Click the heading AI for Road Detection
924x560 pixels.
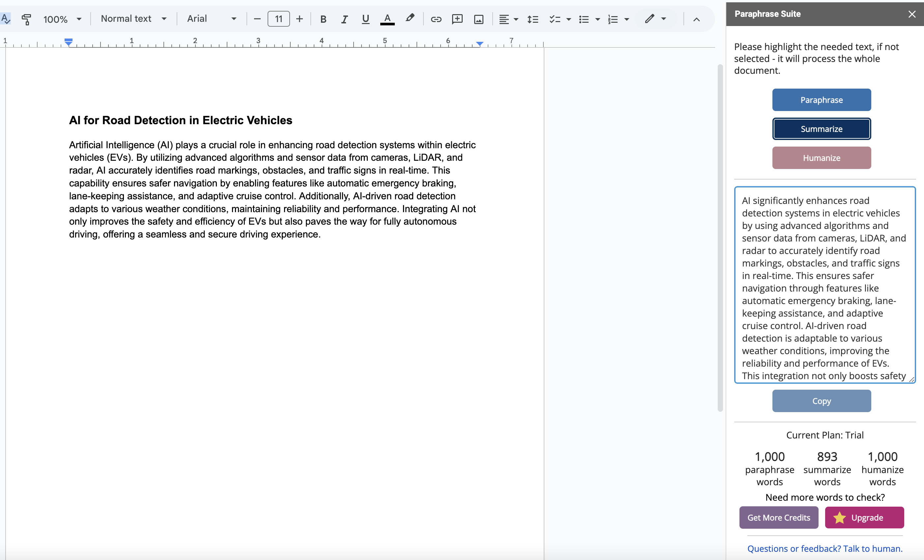tap(180, 120)
